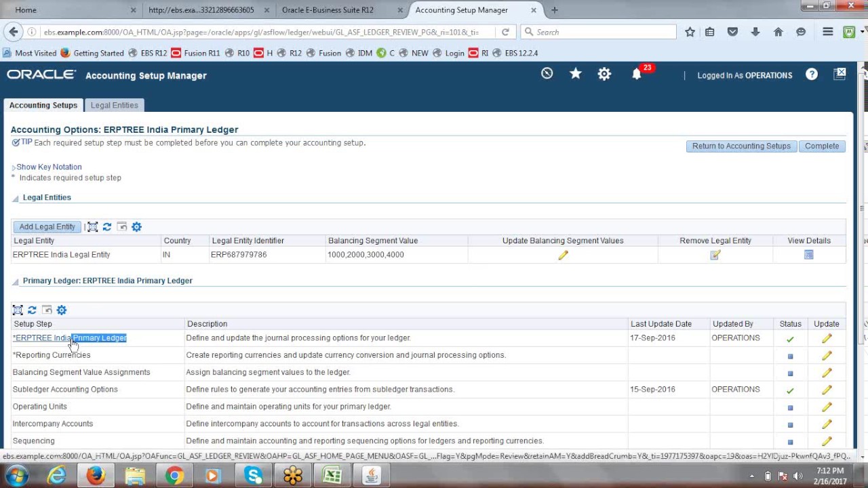The image size is (868, 488).
Task: Refresh the Primary Ledger setup table
Action: 32,310
